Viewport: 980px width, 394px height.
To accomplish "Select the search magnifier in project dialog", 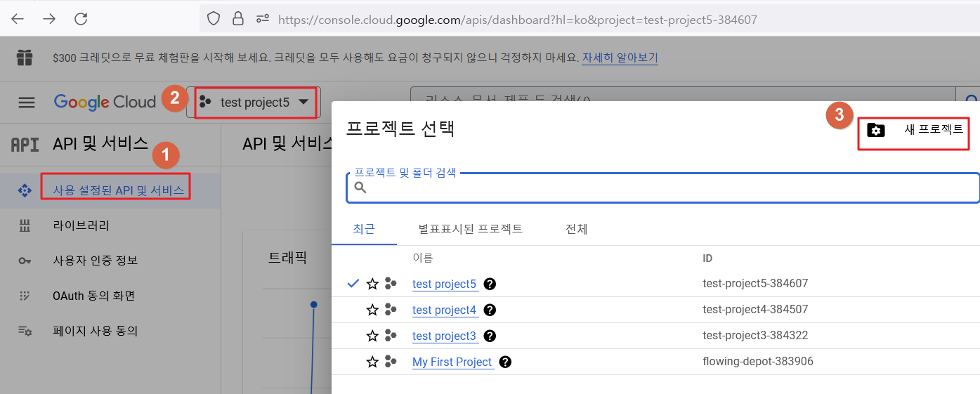I will pos(360,188).
